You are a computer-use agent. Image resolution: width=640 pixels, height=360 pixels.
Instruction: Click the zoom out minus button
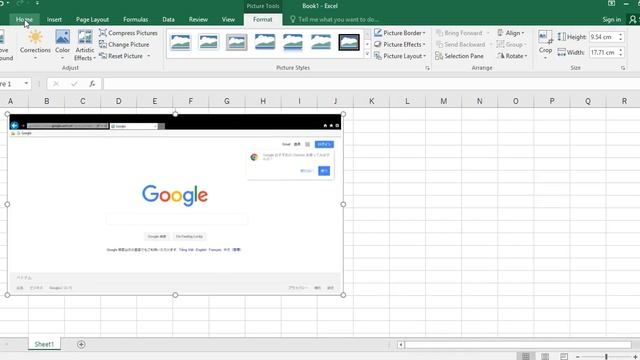578,357
